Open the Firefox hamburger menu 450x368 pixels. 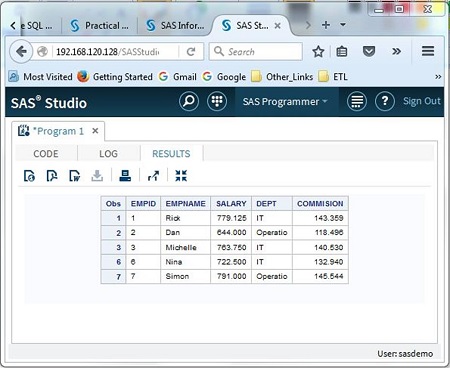[x=428, y=51]
